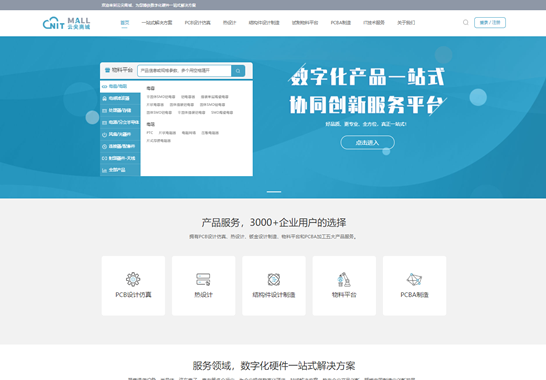Click the icon on 结构件设计制造 card
This screenshot has height=380, width=546.
pyautogui.click(x=274, y=279)
